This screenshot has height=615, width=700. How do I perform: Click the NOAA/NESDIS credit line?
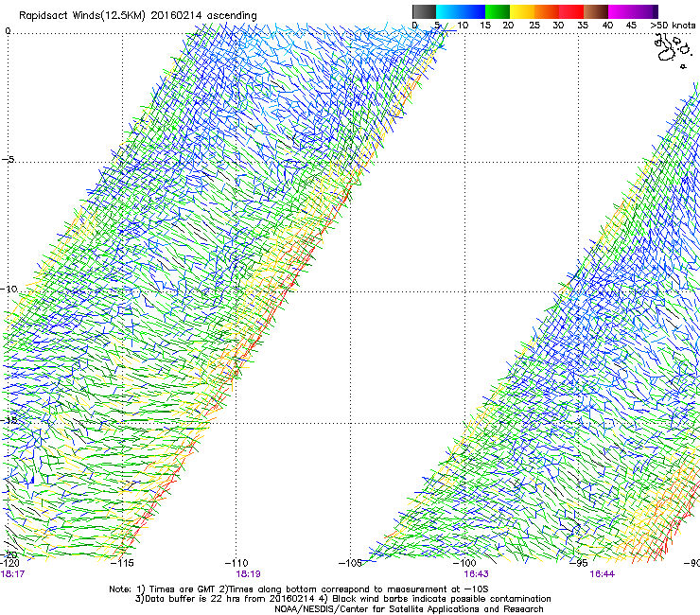(409, 609)
